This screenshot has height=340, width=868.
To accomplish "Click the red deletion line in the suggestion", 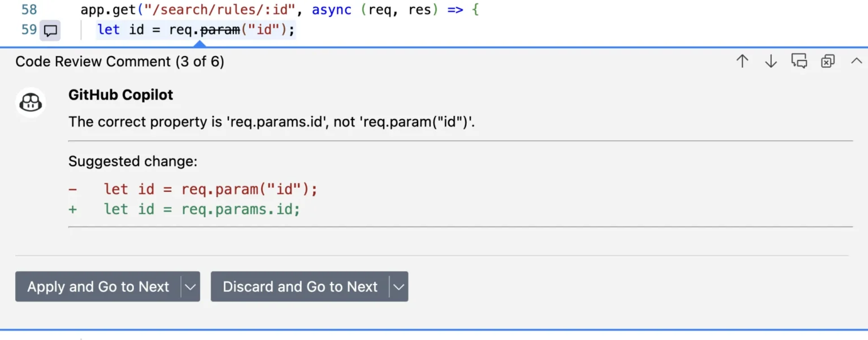I will click(209, 189).
